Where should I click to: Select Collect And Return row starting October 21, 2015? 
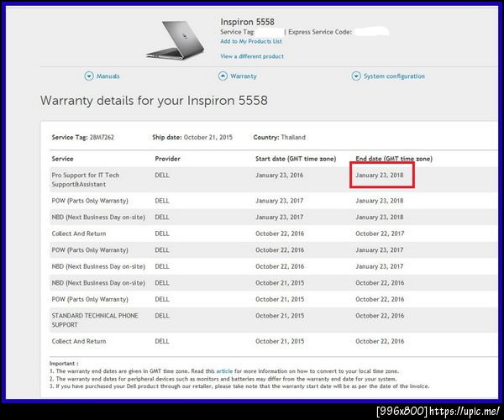click(274, 341)
